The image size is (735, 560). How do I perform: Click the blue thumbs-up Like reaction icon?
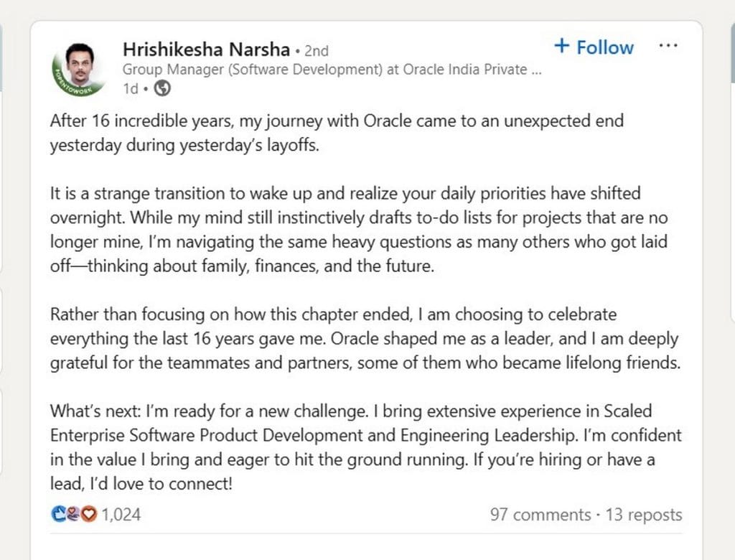59,515
